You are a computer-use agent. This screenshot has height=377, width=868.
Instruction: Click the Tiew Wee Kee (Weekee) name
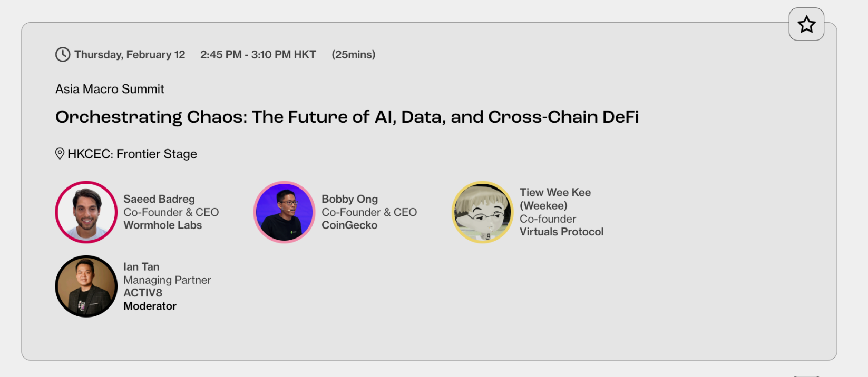[555, 199]
